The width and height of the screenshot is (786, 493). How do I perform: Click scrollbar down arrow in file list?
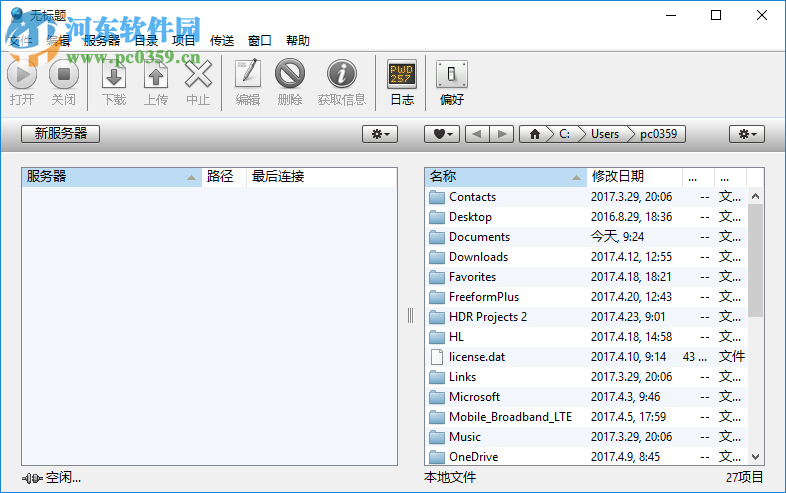[755, 456]
